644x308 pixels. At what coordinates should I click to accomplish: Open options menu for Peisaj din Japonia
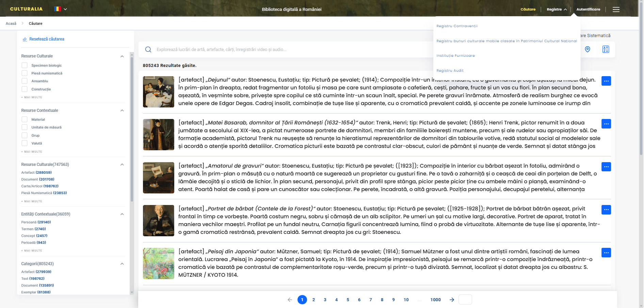click(x=606, y=253)
